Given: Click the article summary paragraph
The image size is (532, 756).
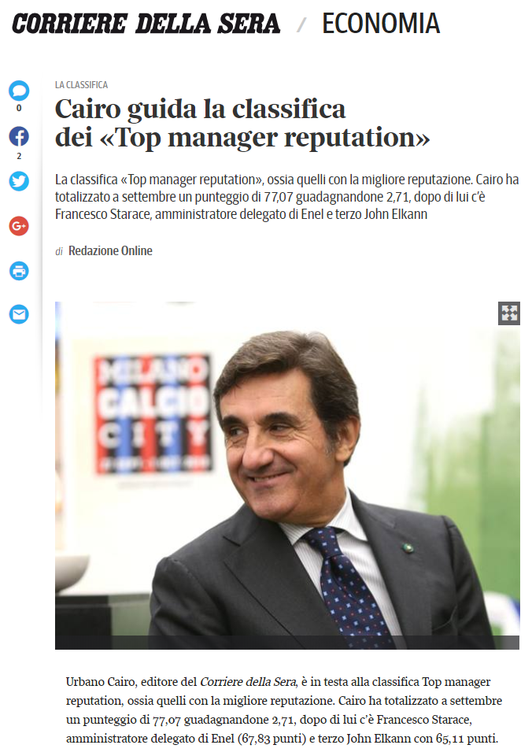Looking at the screenshot, I should 286,197.
